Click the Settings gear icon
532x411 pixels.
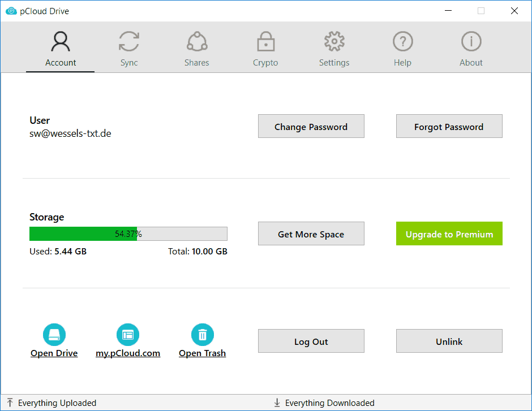334,41
